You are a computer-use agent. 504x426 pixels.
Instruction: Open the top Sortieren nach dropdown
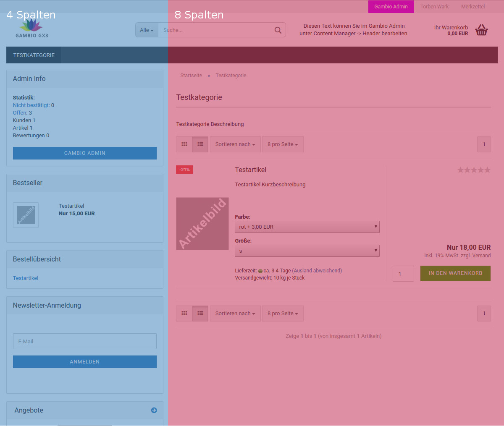coord(235,144)
